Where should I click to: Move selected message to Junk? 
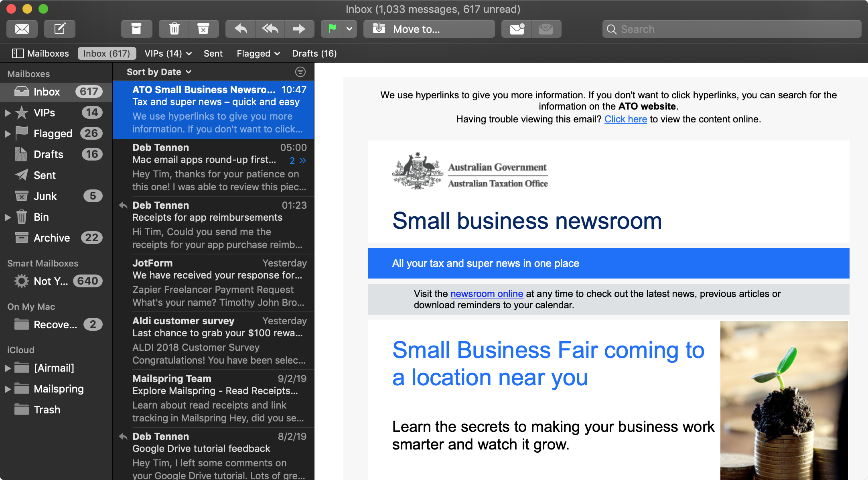203,29
